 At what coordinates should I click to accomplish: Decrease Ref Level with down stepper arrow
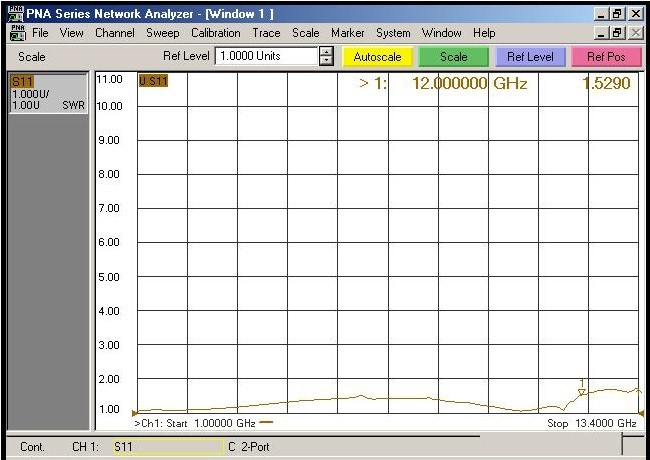327,61
